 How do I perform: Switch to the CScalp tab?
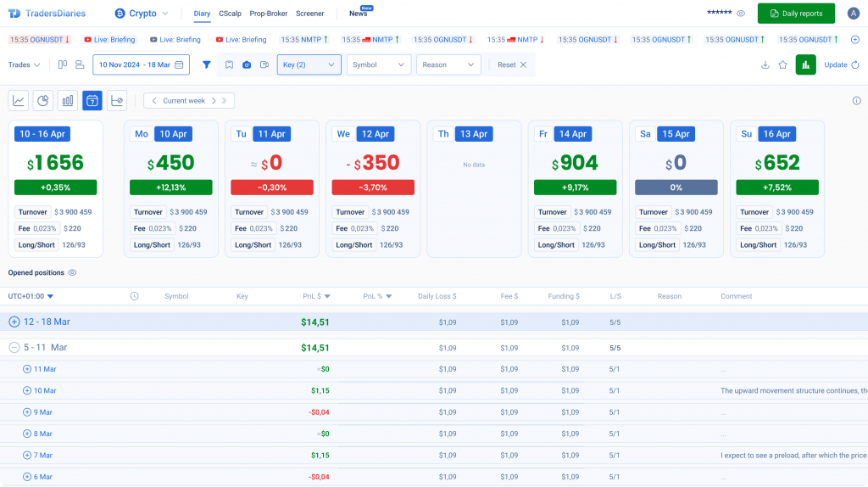(x=229, y=14)
